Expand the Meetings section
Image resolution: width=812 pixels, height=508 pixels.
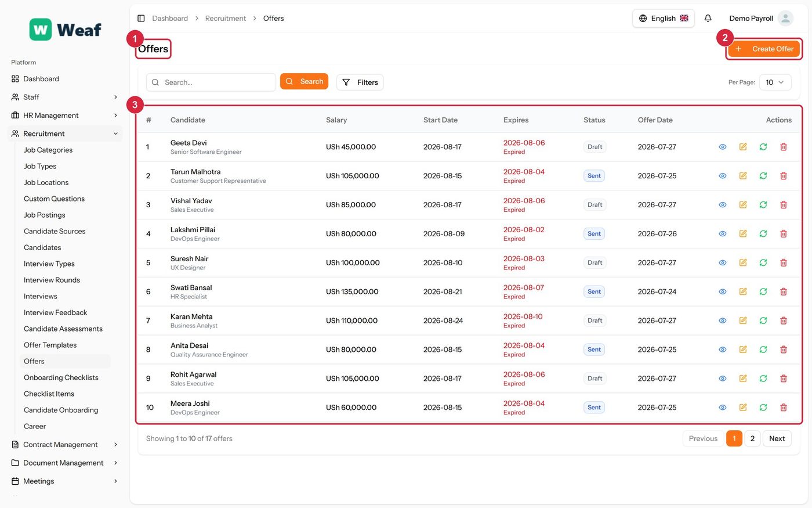pos(65,481)
